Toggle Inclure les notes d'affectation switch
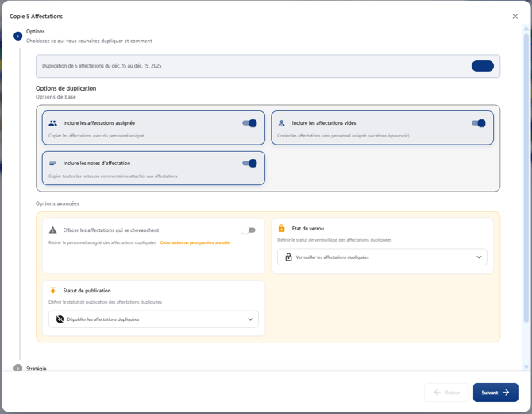The image size is (532, 414). click(x=249, y=163)
